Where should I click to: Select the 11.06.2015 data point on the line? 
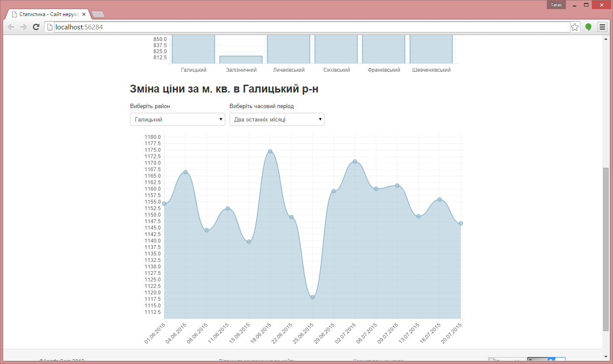click(228, 209)
